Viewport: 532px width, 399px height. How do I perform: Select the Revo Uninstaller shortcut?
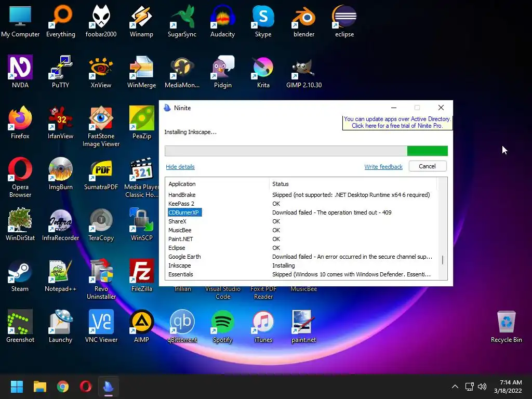pyautogui.click(x=101, y=279)
